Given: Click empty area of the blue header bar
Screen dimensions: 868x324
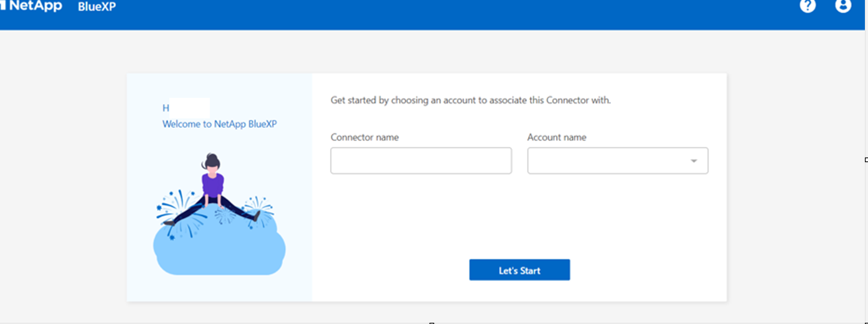Looking at the screenshot, I should coord(436,14).
